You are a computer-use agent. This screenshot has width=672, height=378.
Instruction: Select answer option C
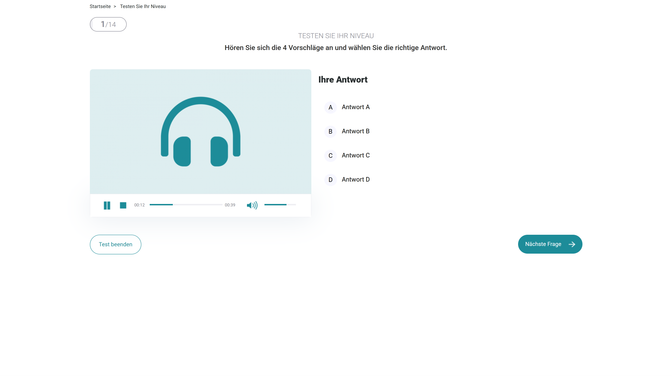click(x=348, y=156)
